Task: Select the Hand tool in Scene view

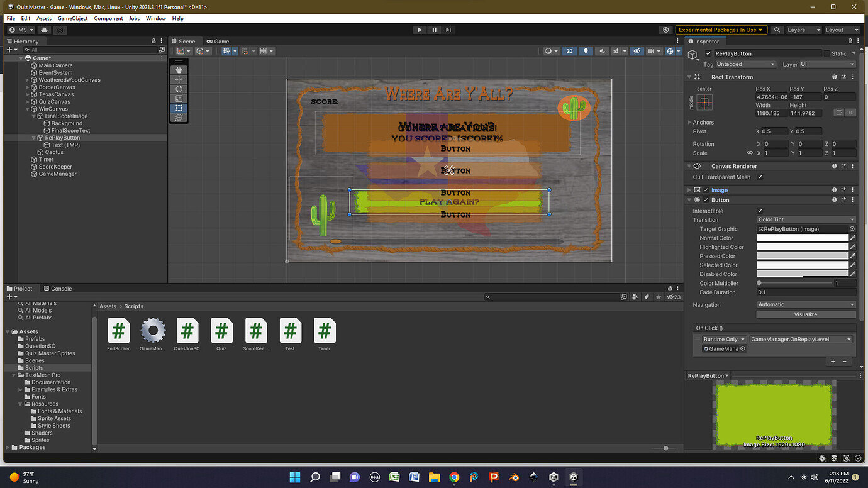Action: (179, 70)
